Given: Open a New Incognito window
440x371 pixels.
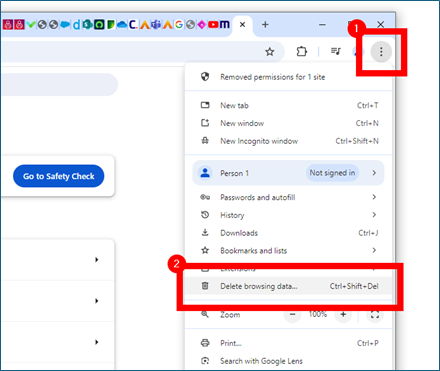Looking at the screenshot, I should 289,141.
